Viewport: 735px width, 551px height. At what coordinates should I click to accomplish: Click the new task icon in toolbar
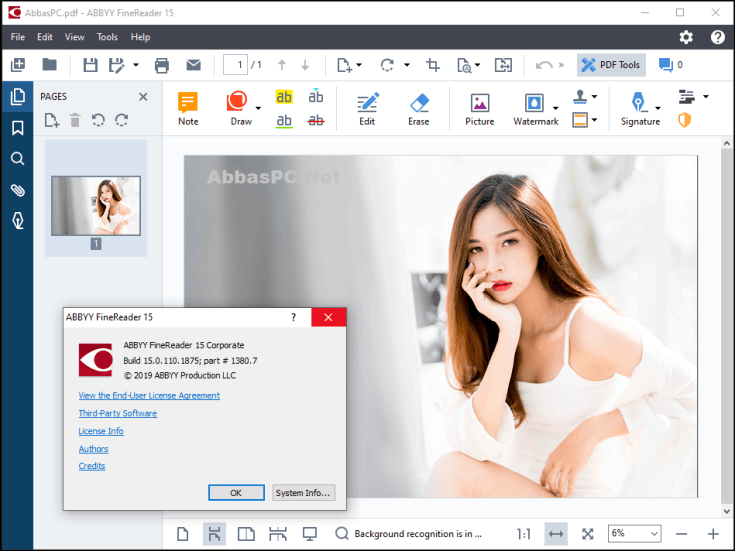pos(18,65)
